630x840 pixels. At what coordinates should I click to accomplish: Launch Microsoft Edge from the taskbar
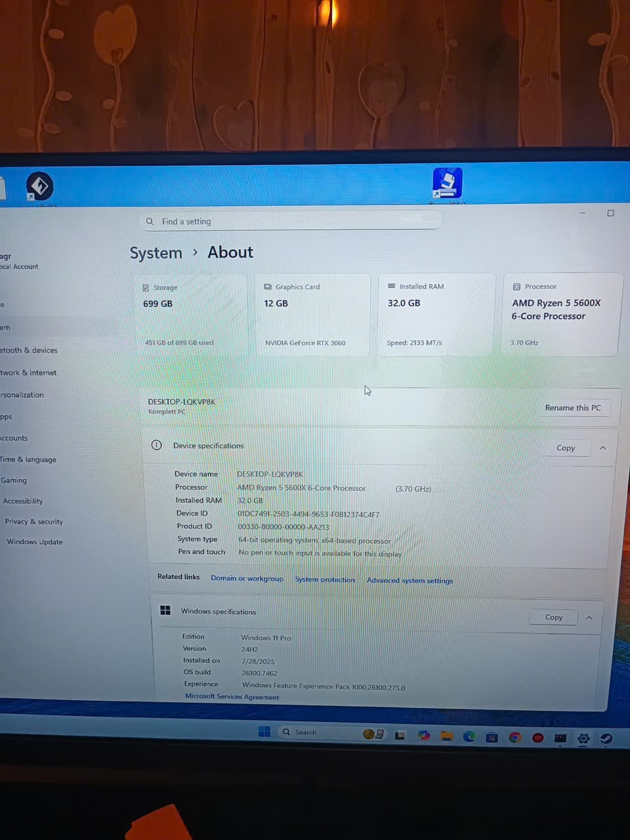pos(469,736)
